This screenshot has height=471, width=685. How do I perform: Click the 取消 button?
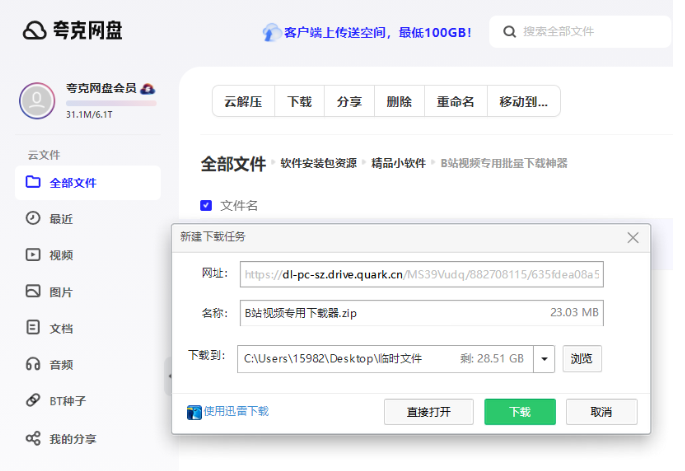pyautogui.click(x=602, y=412)
